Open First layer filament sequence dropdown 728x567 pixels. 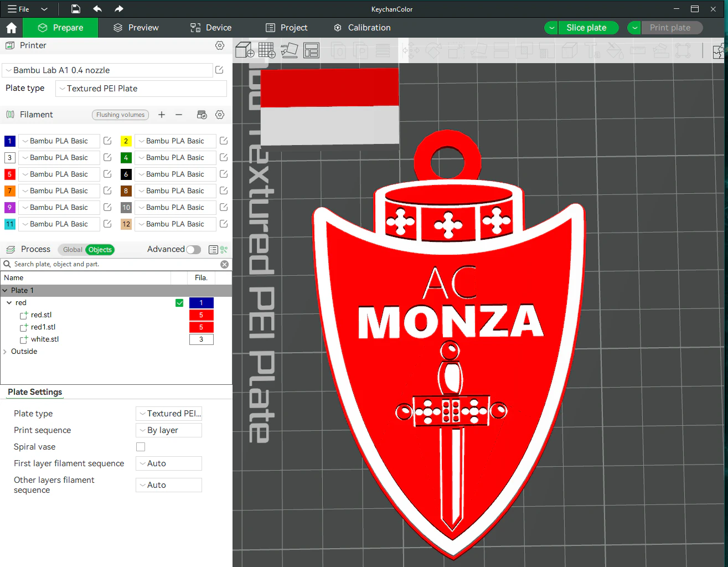(x=169, y=463)
